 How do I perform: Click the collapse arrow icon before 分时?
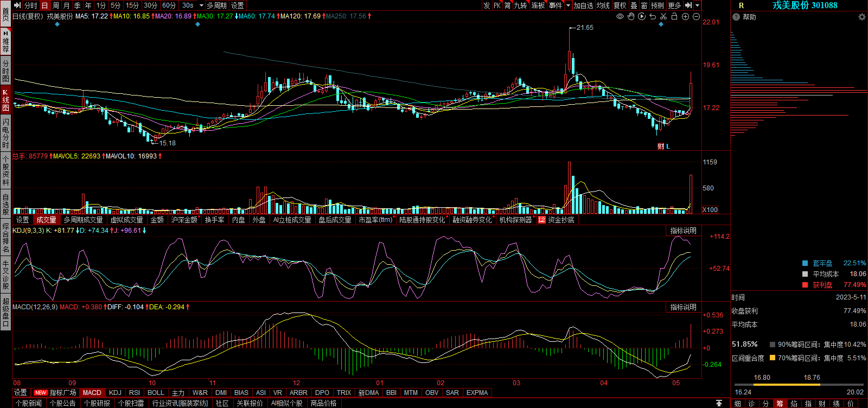click(x=17, y=5)
